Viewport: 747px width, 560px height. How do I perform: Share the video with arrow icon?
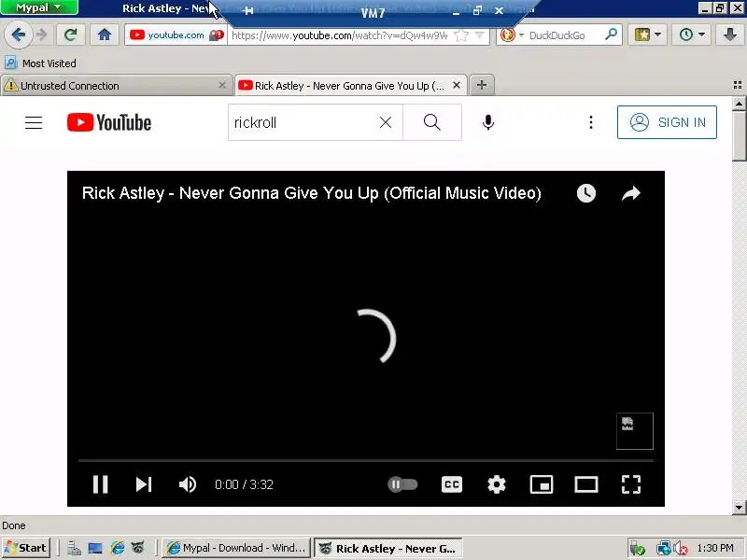pos(631,193)
